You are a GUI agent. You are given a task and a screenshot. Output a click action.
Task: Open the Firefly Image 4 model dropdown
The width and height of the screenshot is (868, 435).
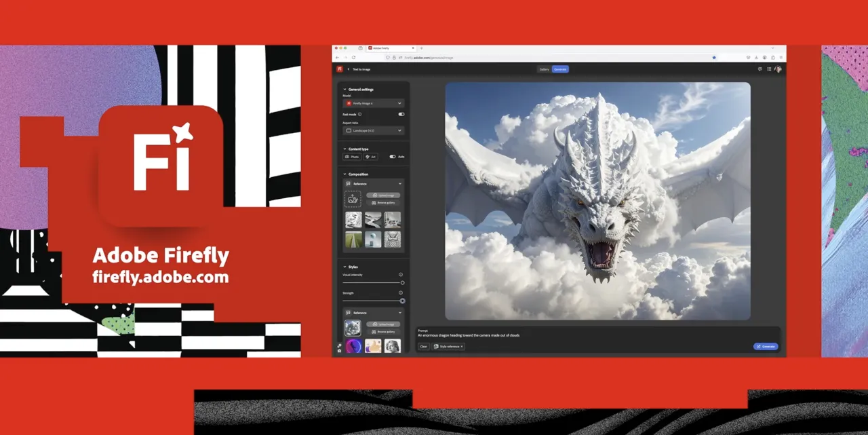pos(374,103)
